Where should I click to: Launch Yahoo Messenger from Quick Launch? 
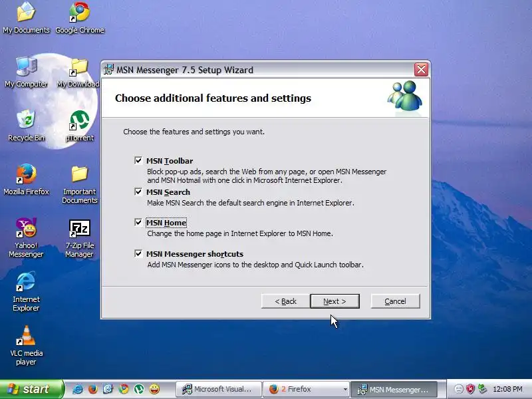pyautogui.click(x=154, y=389)
